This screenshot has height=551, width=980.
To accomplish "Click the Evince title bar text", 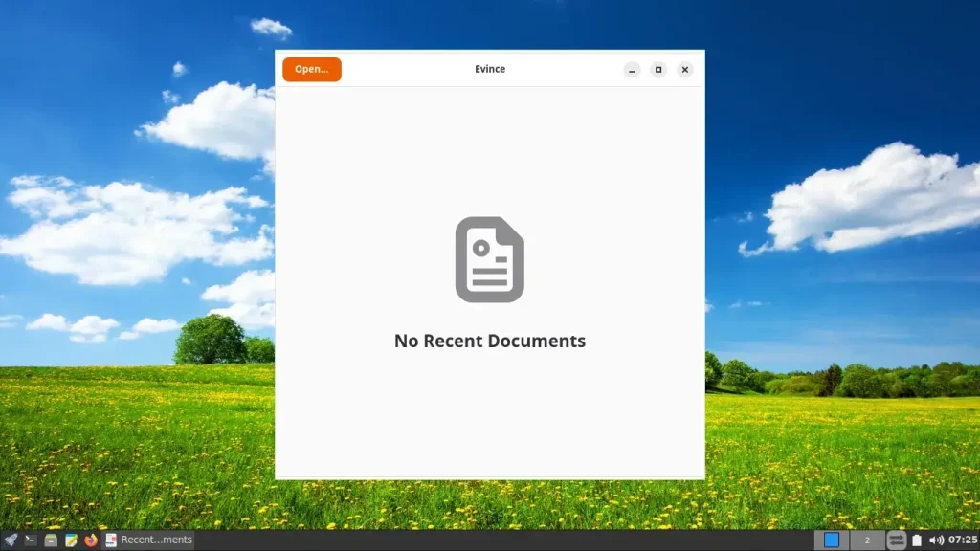I will point(489,69).
